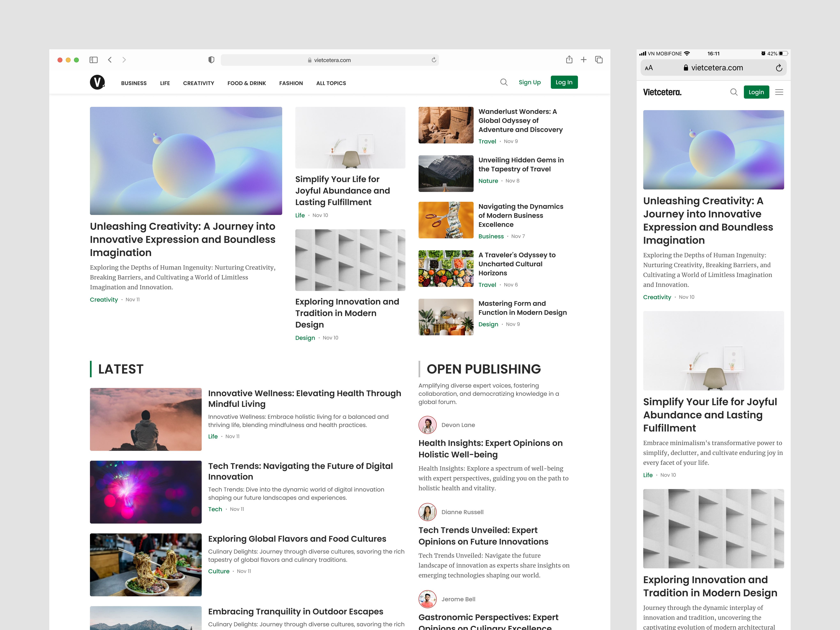Image resolution: width=840 pixels, height=630 pixels.
Task: Open the Travel category tag link
Action: [487, 141]
